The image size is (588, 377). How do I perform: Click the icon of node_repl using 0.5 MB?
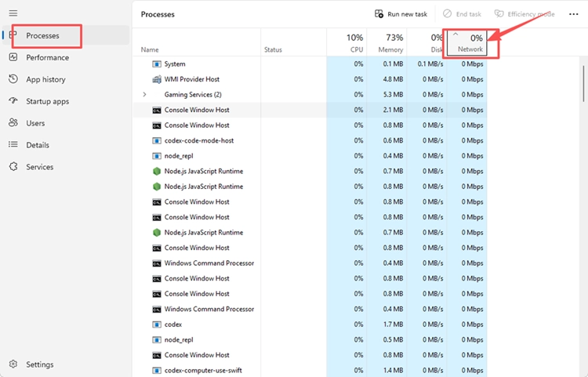coord(156,340)
